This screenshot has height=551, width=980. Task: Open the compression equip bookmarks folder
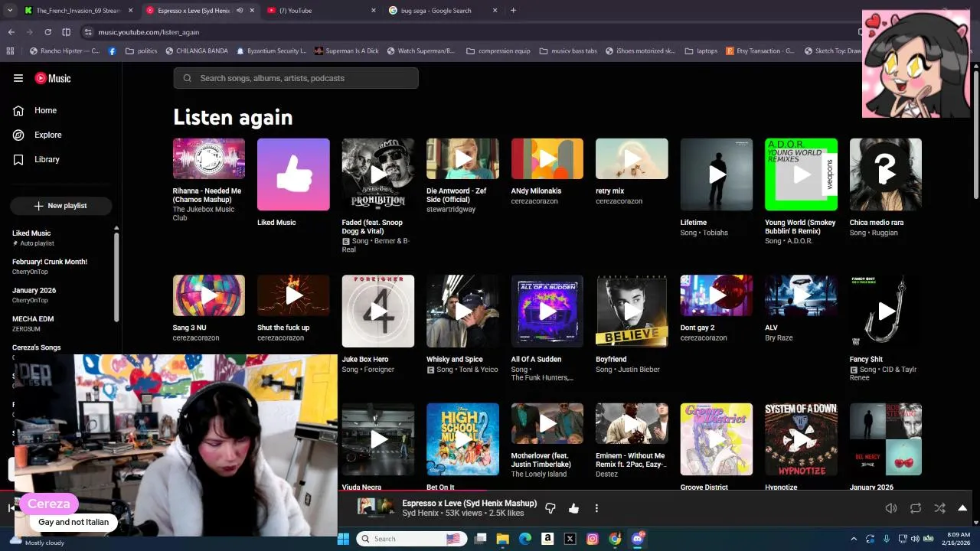(x=498, y=51)
